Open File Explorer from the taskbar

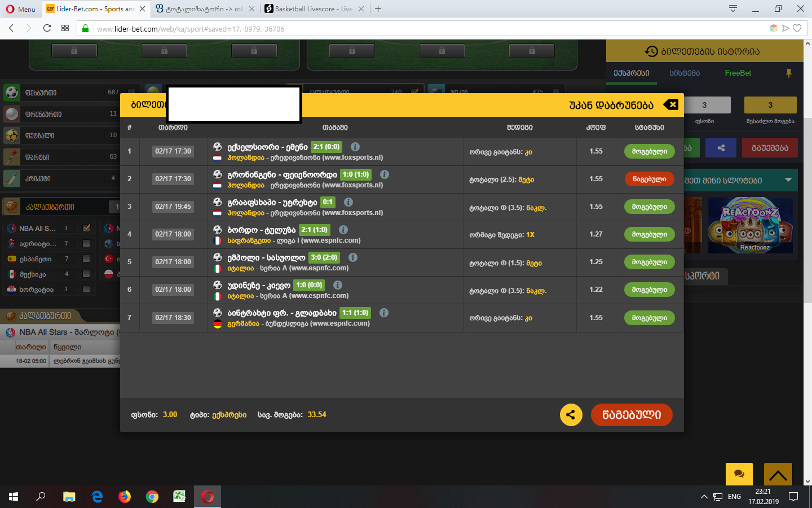pyautogui.click(x=69, y=497)
